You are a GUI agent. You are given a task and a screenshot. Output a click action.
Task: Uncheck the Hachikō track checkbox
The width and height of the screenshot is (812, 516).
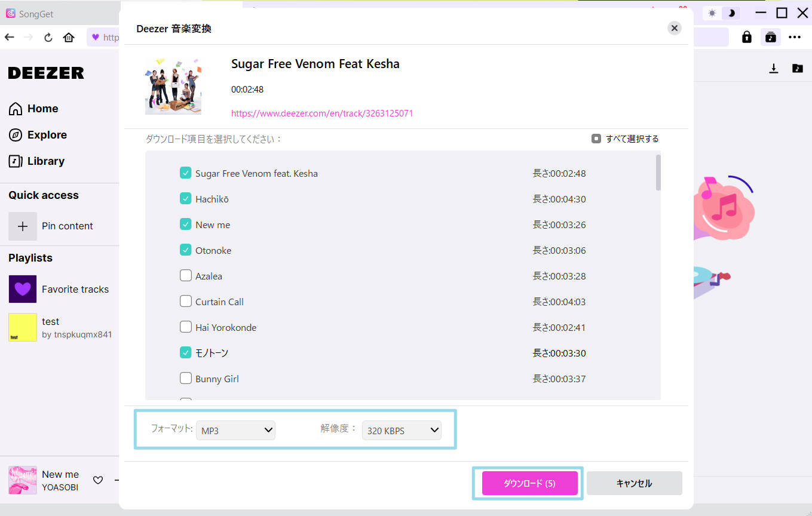[186, 199]
